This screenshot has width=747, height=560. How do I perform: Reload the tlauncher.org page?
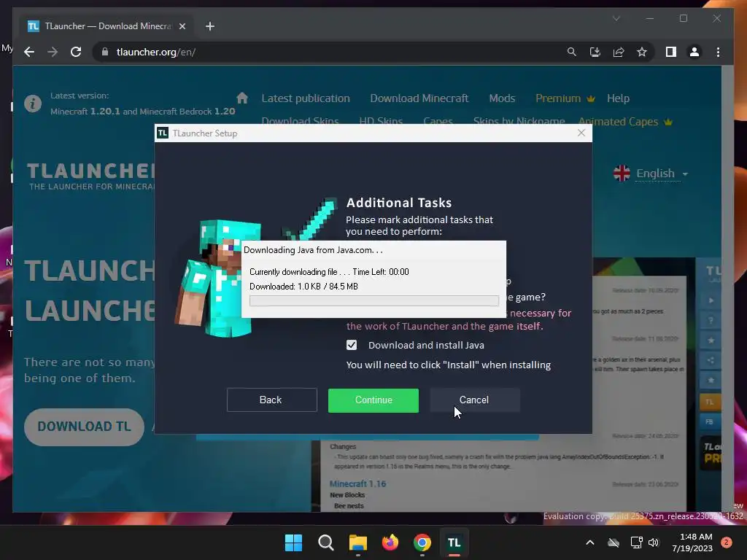tap(76, 52)
